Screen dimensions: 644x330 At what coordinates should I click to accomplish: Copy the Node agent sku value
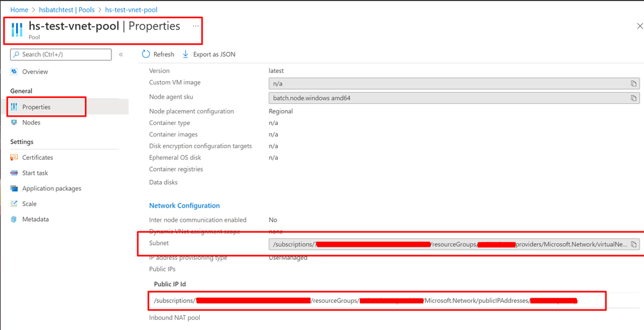click(634, 98)
